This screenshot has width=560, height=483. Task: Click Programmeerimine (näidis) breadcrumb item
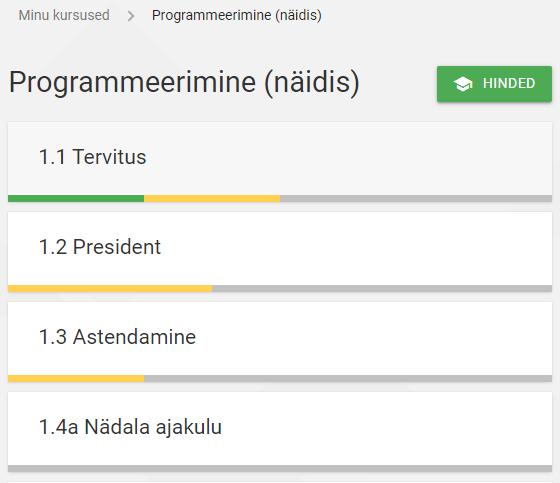(236, 15)
